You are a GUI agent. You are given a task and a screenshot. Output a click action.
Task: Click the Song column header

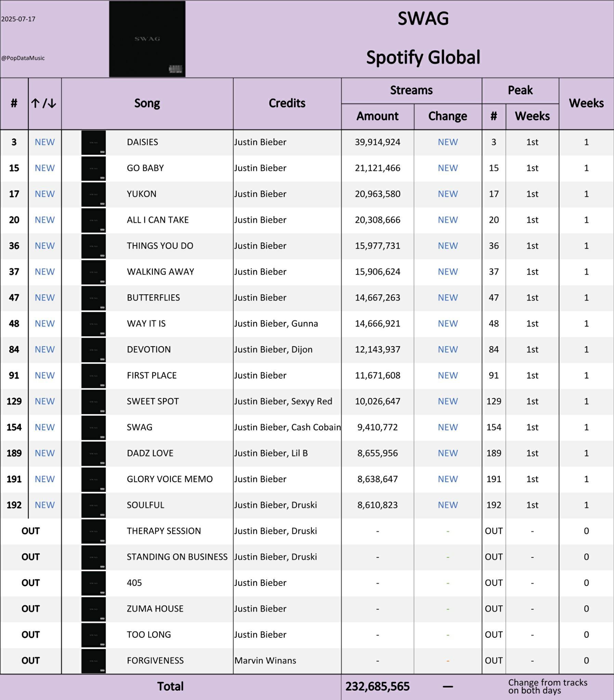(147, 103)
